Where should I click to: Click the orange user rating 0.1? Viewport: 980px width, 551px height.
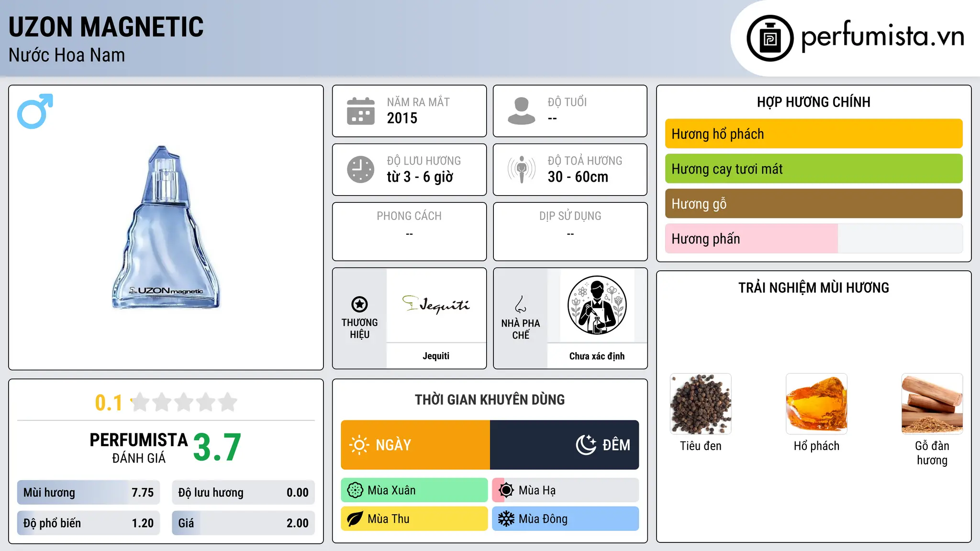pyautogui.click(x=109, y=403)
